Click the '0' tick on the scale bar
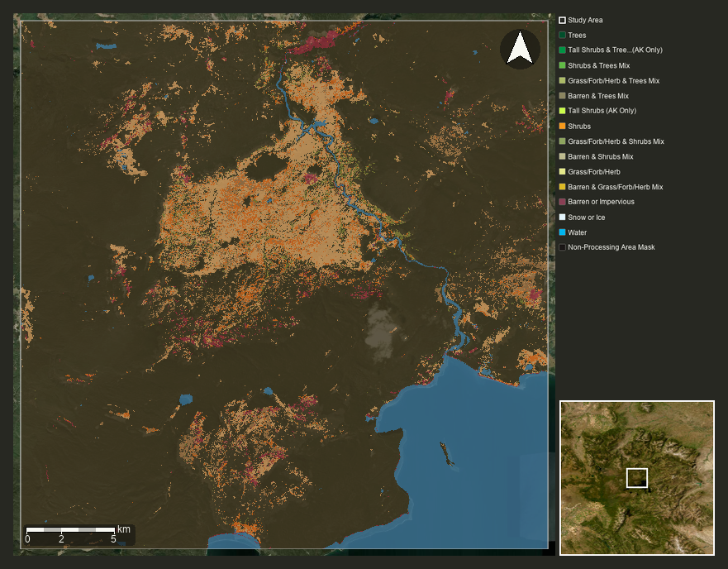This screenshot has width=728, height=569. pyautogui.click(x=27, y=539)
